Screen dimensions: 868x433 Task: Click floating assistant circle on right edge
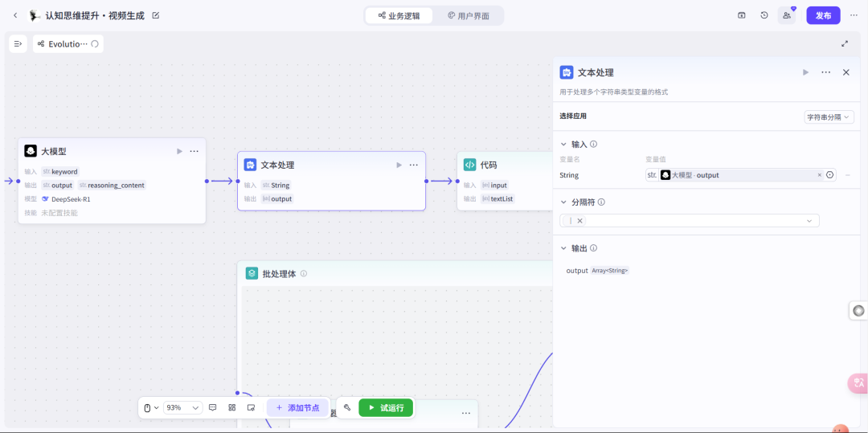click(x=858, y=311)
